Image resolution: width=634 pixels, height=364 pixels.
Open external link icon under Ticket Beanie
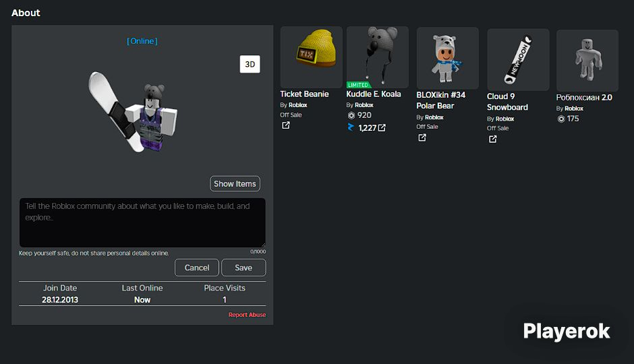(x=286, y=125)
